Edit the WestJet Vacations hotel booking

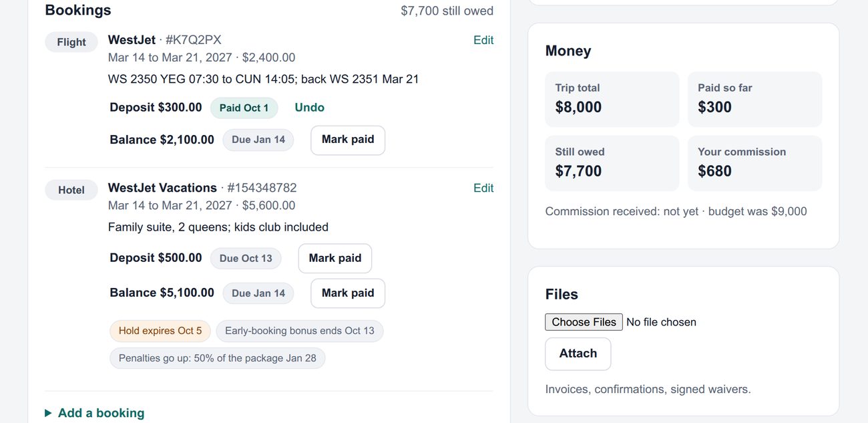483,188
